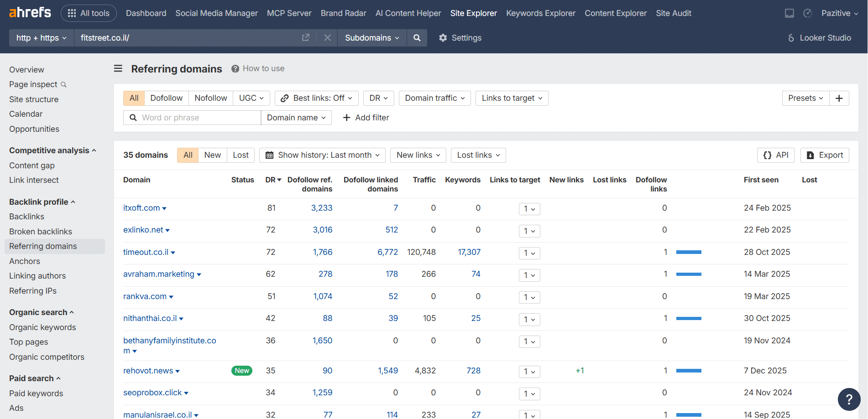Open the Dashboard tab
Viewport: 868px width, 419px height.
[x=146, y=13]
